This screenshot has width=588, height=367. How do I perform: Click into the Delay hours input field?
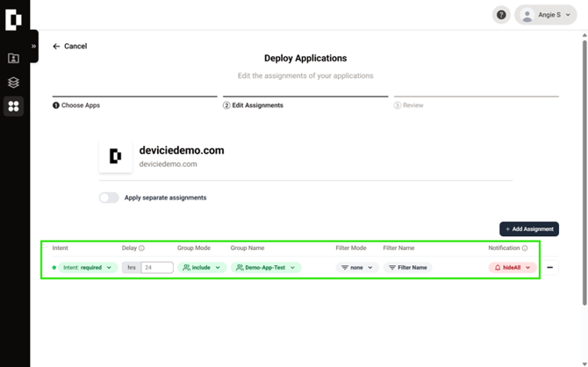click(x=156, y=268)
